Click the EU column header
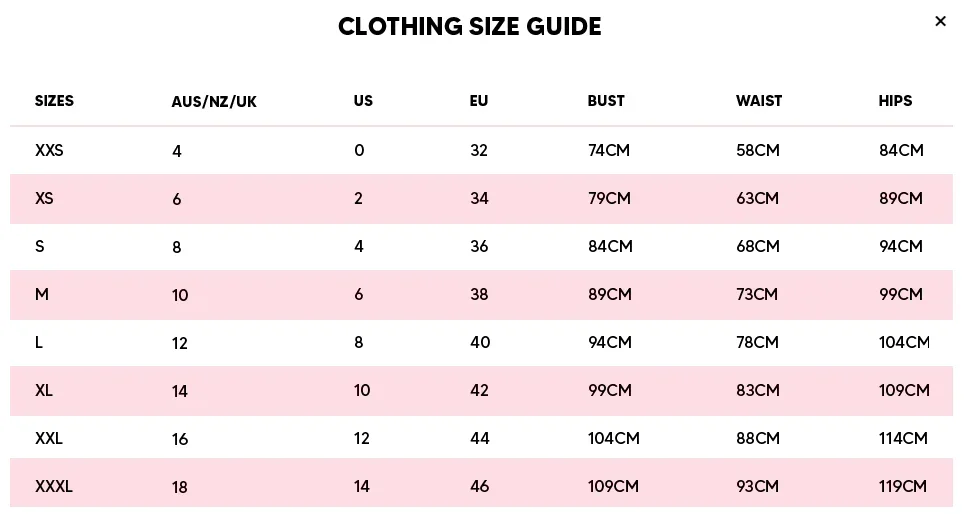Viewport: 964px width, 514px height. 479,101
